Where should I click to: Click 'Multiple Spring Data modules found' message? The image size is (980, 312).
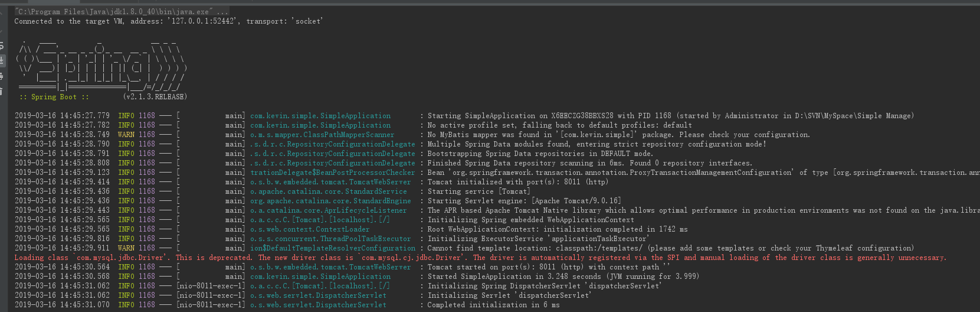point(596,144)
